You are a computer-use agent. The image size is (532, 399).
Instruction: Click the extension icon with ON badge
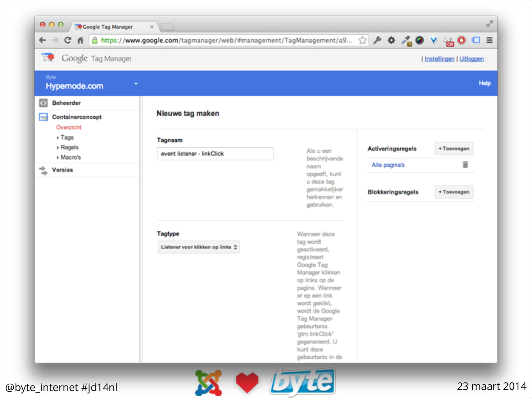coord(449,41)
